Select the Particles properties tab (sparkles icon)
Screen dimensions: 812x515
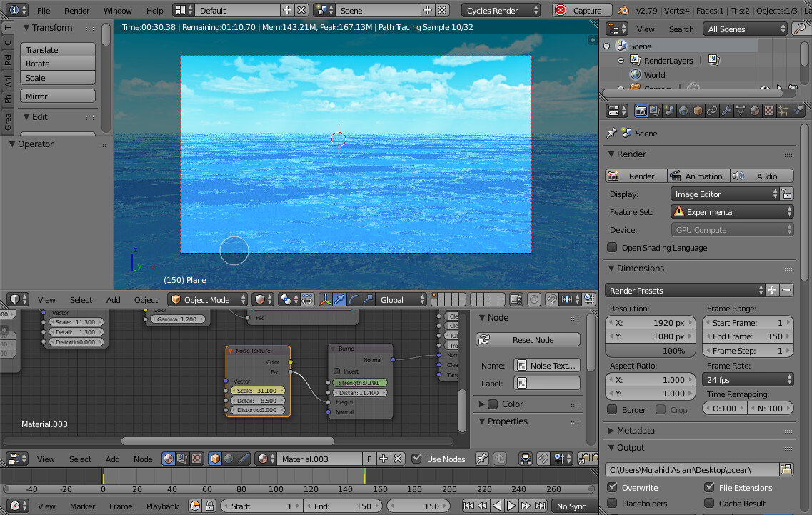(783, 110)
